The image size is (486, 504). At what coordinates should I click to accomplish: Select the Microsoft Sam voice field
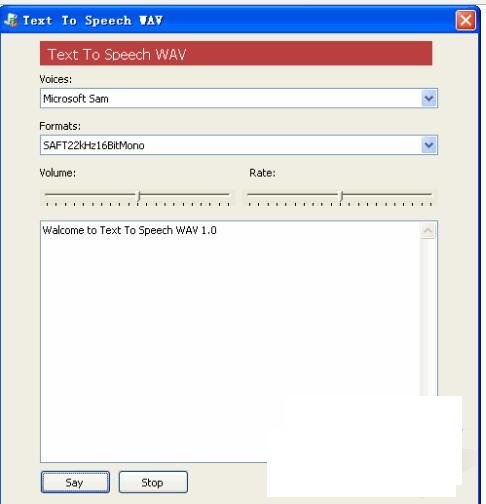(239, 98)
